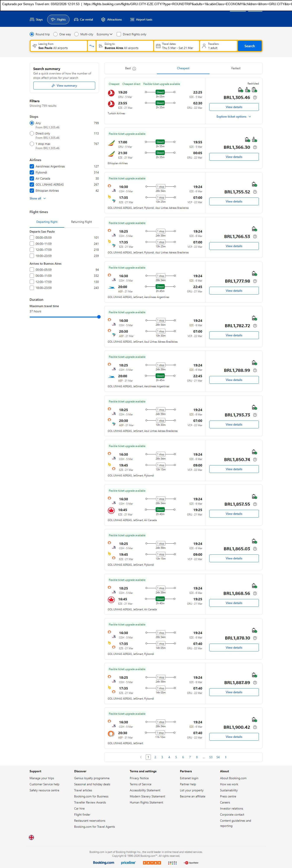This screenshot has height=868, width=292.
Task: Select the One way radio button
Action: 56,34
